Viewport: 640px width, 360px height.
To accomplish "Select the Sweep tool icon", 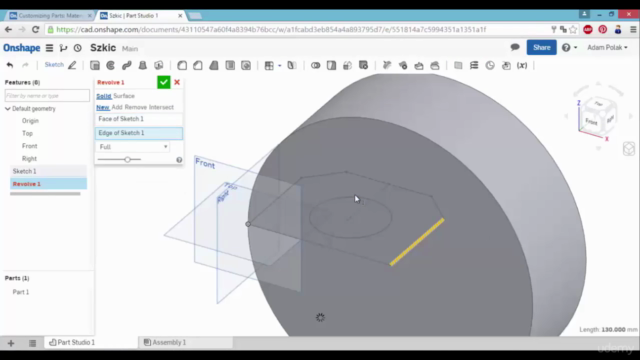I will pos(127,65).
